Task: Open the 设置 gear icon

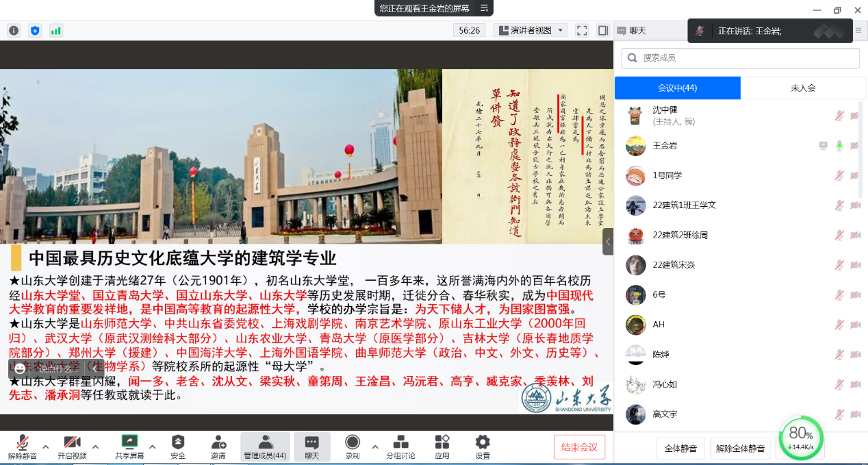Action: (x=483, y=447)
